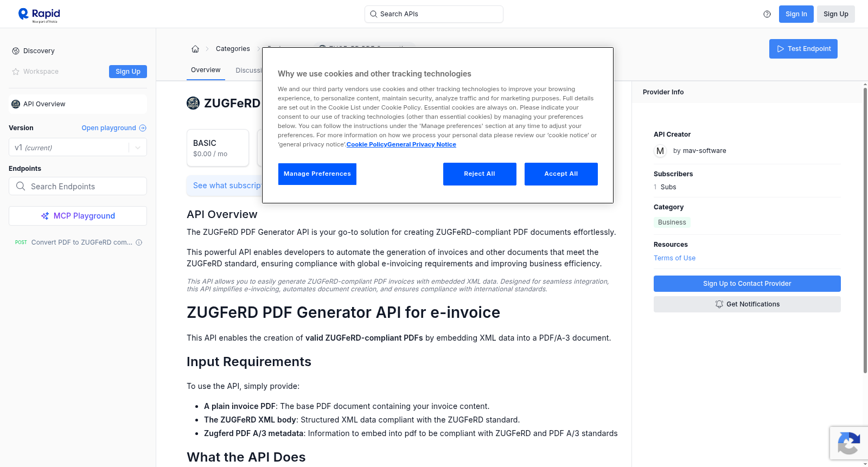This screenshot has width=868, height=467.
Task: Click the ZUGFeRD API logo in title
Action: (x=193, y=103)
